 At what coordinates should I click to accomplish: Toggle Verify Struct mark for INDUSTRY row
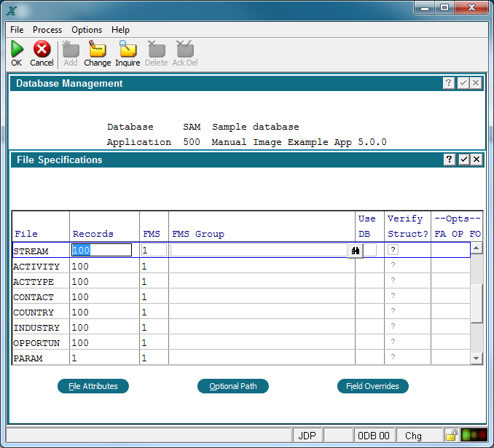(x=393, y=326)
